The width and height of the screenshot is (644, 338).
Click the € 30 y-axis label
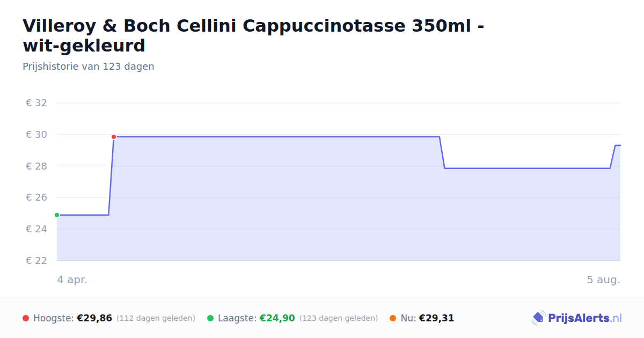[36, 135]
